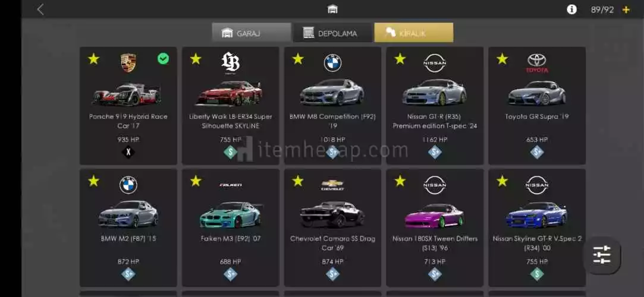Click the X class badge under Porsche

[128, 152]
